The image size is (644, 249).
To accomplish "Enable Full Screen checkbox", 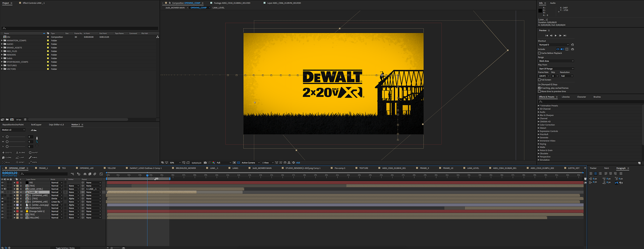I will [539, 80].
